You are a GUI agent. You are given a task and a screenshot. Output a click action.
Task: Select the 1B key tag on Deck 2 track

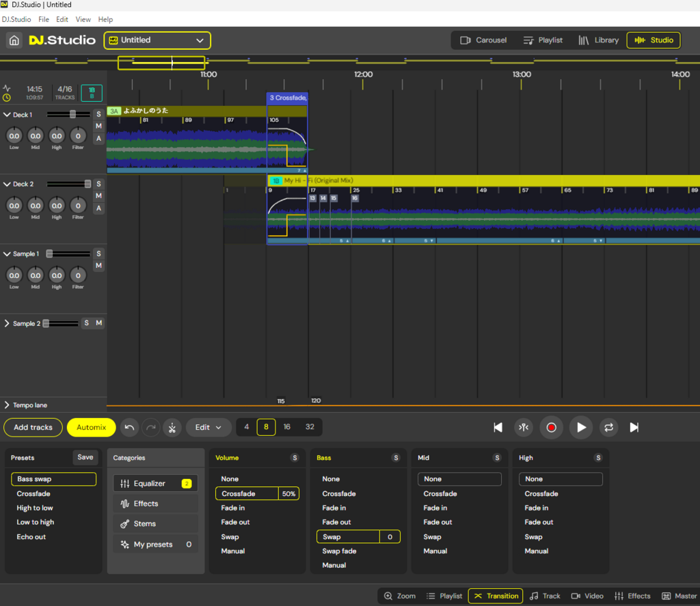275,181
